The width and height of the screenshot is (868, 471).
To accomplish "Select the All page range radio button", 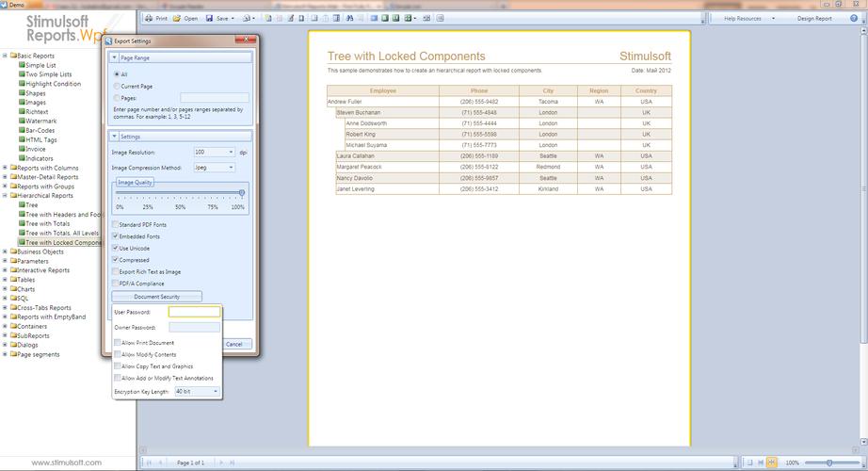I will 116,74.
